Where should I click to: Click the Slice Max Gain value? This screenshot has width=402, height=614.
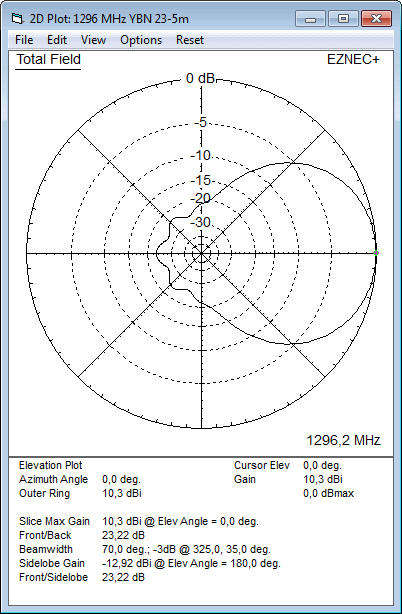pyautogui.click(x=180, y=522)
